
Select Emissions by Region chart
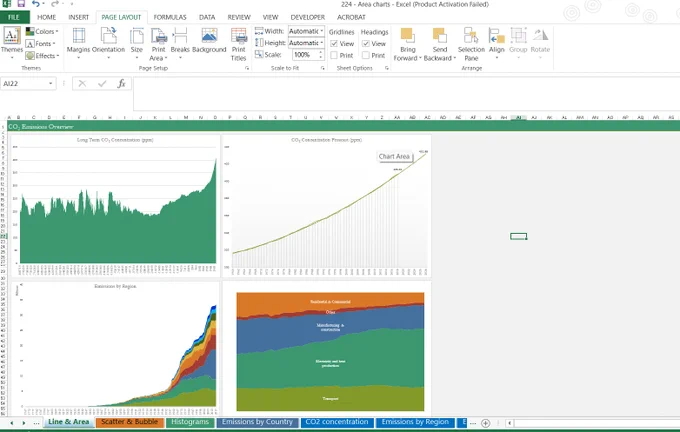click(x=115, y=348)
